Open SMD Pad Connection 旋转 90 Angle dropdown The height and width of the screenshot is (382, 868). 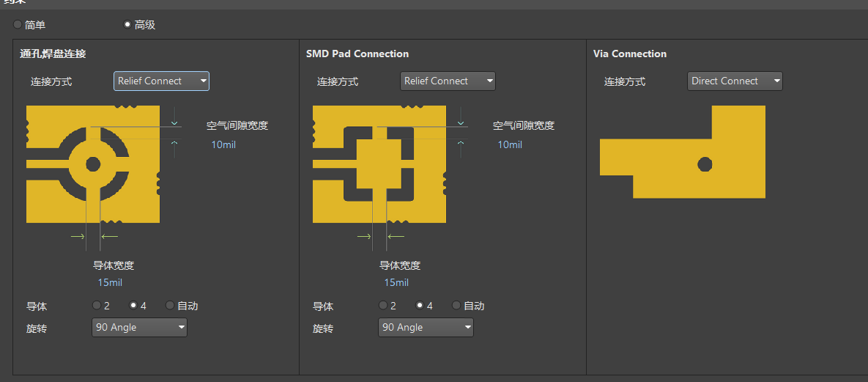[x=426, y=327]
